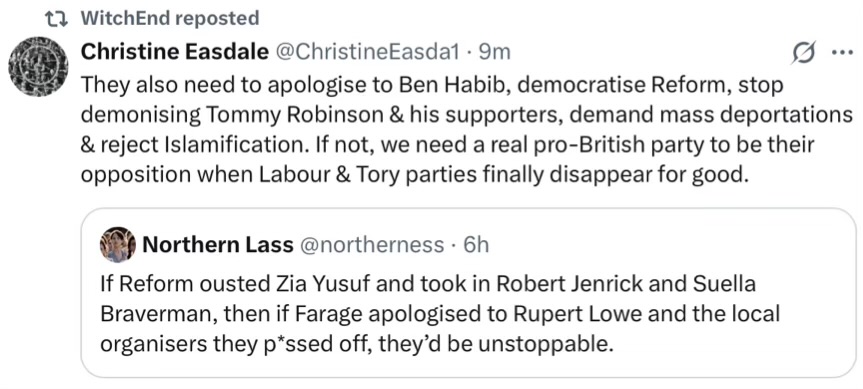Click the last line about Labour & Tory parties

coord(416,174)
